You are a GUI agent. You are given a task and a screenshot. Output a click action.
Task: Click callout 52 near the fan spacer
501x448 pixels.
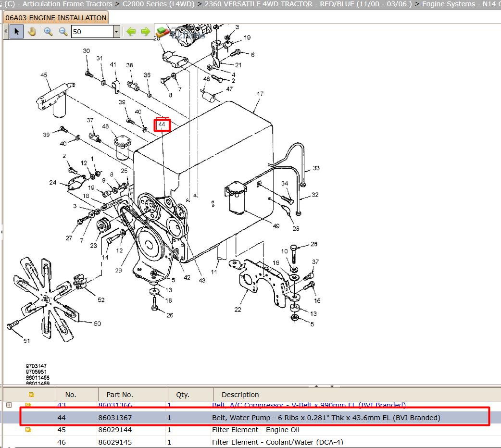101,300
